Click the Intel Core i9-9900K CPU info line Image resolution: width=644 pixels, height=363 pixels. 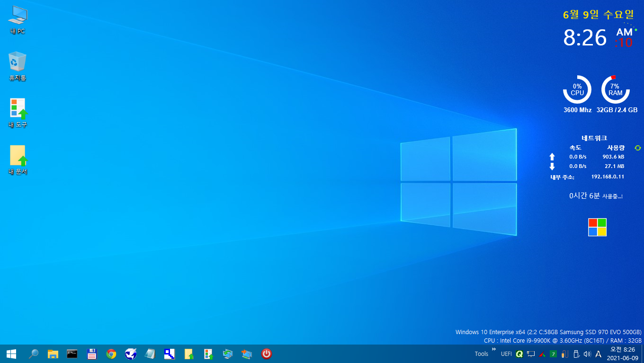pyautogui.click(x=563, y=340)
